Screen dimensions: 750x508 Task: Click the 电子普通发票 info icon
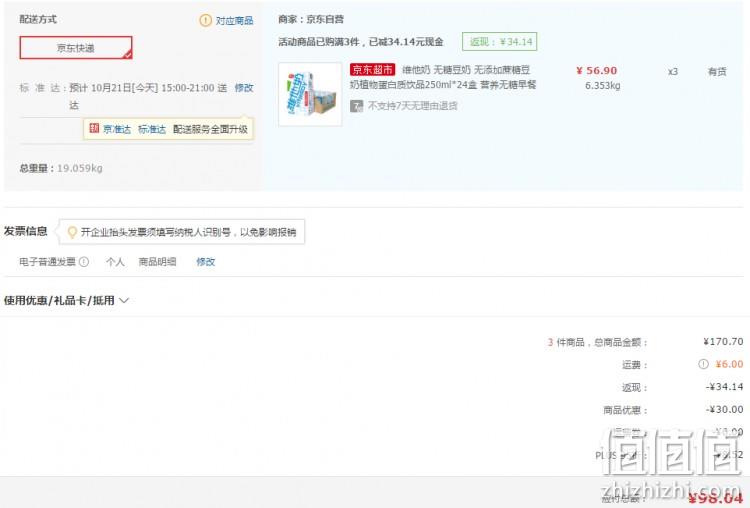pos(84,262)
